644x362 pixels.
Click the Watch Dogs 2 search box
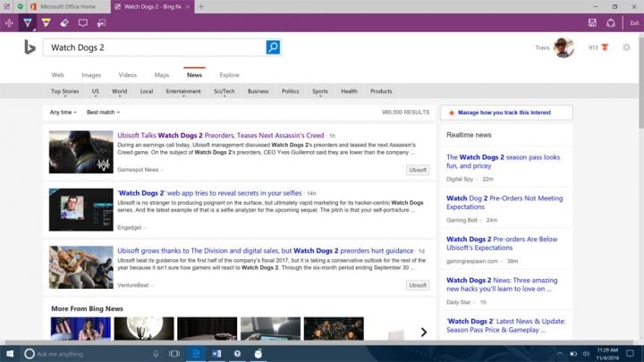155,47
